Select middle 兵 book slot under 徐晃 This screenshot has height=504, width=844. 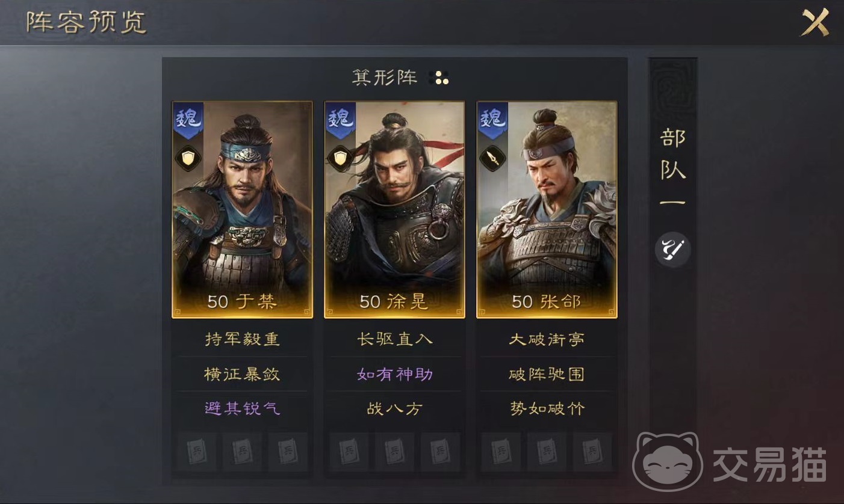[x=394, y=451]
